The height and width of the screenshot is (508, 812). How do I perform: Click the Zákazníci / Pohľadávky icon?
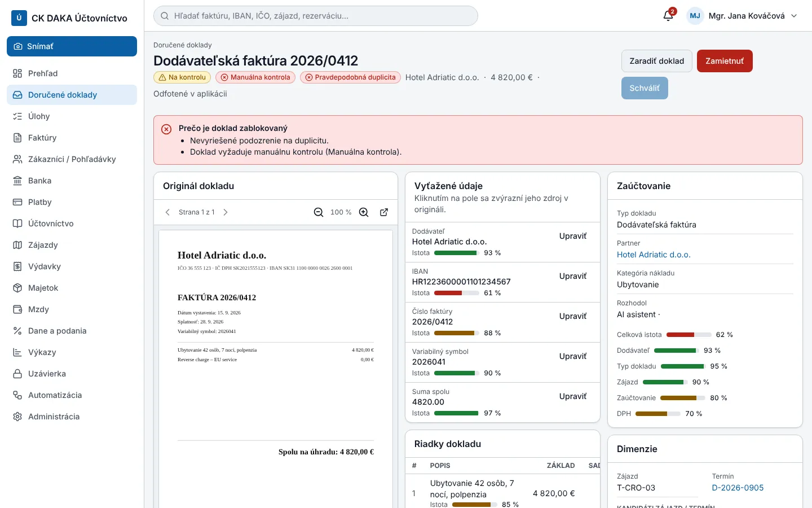click(17, 159)
